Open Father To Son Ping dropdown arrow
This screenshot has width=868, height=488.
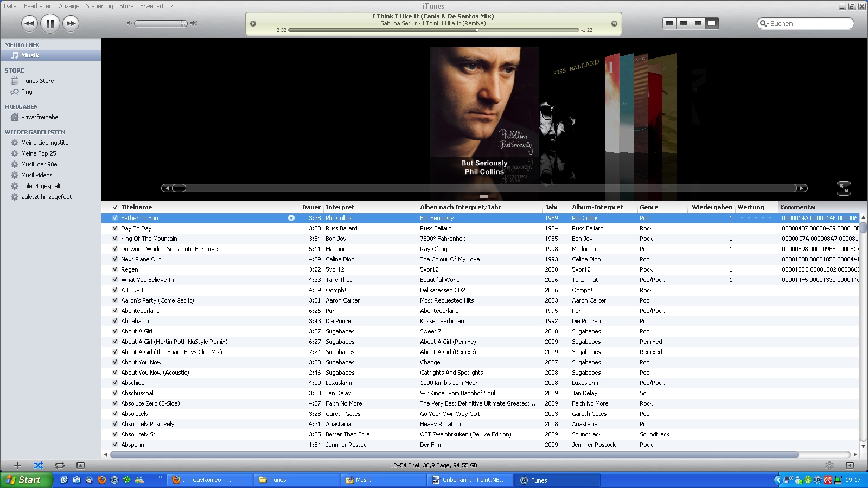click(291, 218)
